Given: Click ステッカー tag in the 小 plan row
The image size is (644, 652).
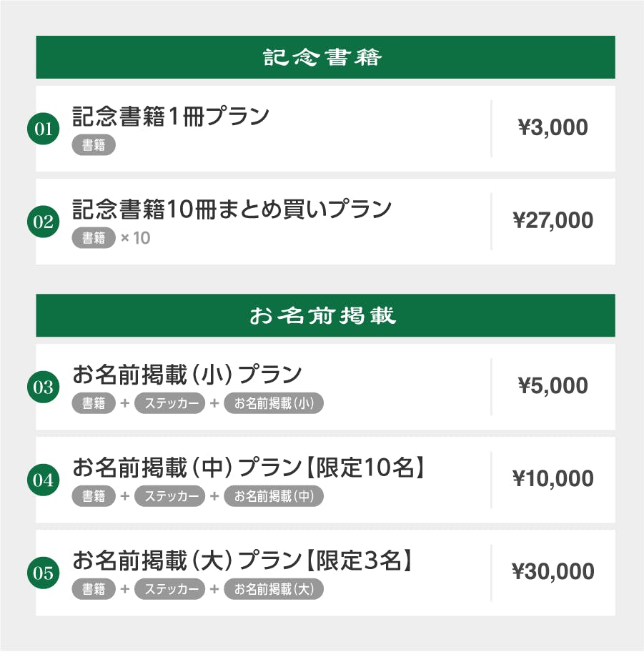Looking at the screenshot, I should tap(169, 403).
